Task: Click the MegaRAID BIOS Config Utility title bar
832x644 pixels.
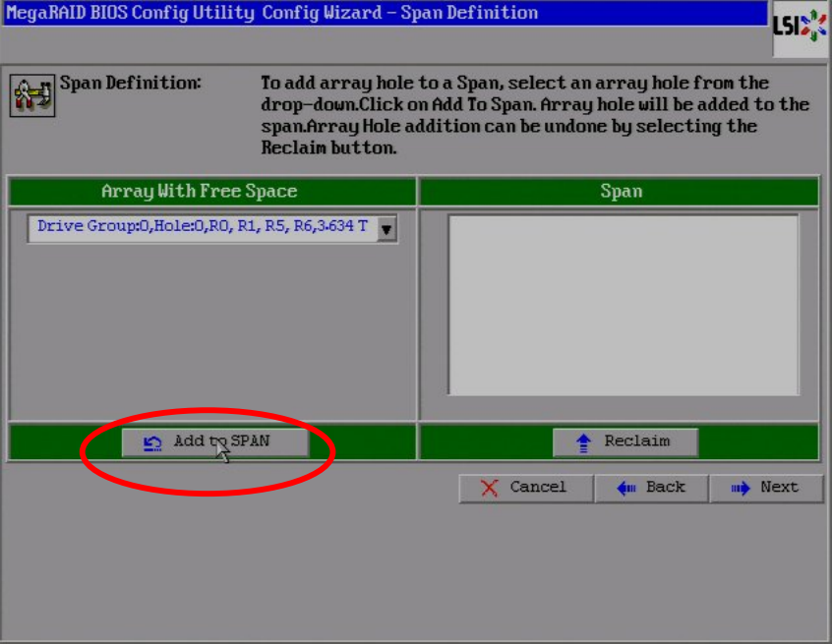Action: click(x=384, y=14)
